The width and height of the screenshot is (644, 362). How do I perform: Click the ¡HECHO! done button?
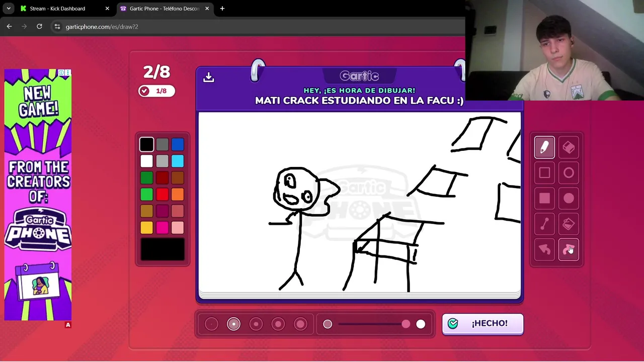[x=482, y=324]
